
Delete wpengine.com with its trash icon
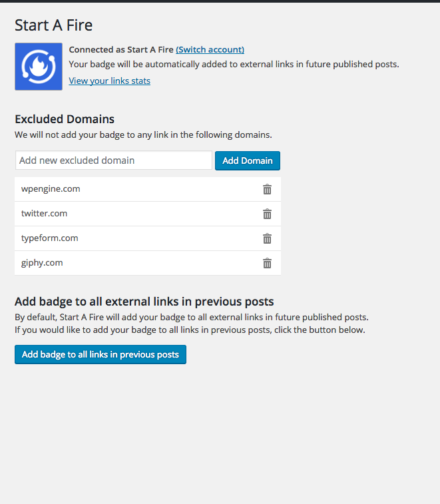(x=267, y=189)
